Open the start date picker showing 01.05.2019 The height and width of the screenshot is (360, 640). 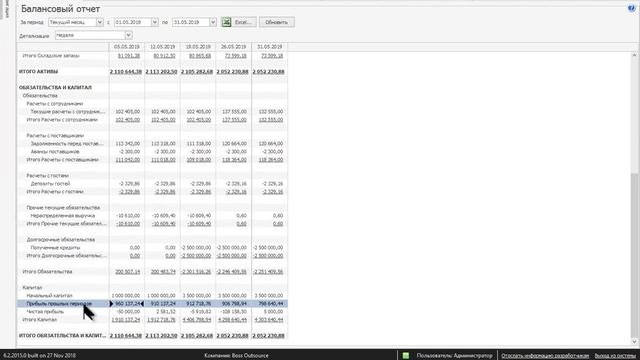[155, 22]
